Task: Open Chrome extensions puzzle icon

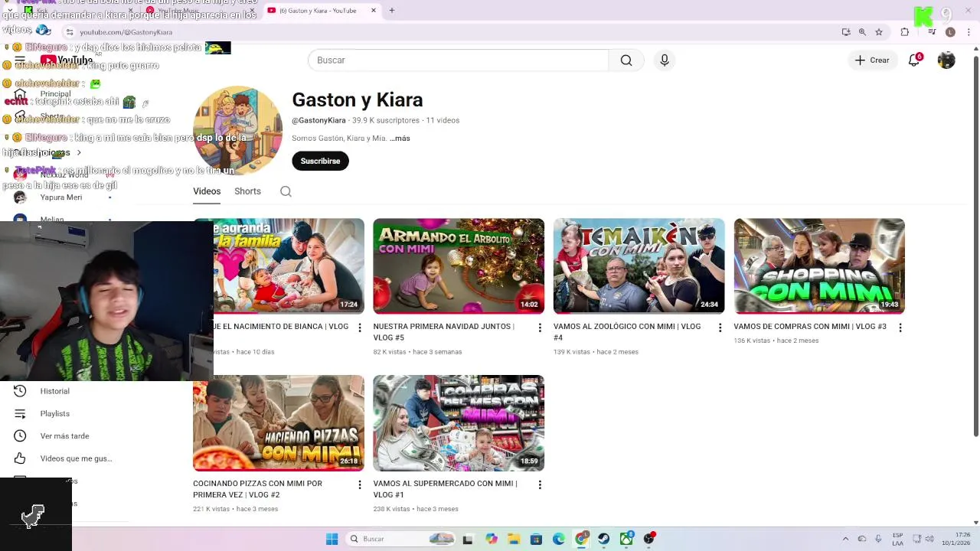Action: (905, 32)
